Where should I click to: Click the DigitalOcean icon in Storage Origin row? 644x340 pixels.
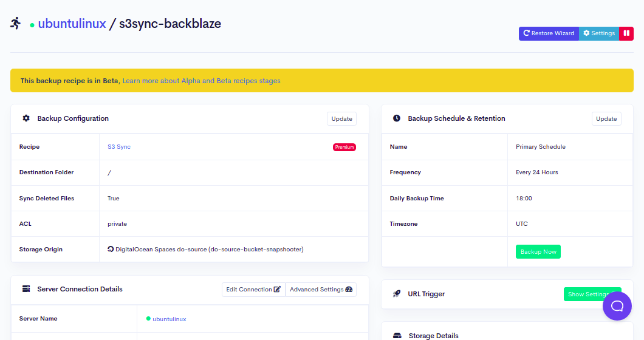(111, 250)
